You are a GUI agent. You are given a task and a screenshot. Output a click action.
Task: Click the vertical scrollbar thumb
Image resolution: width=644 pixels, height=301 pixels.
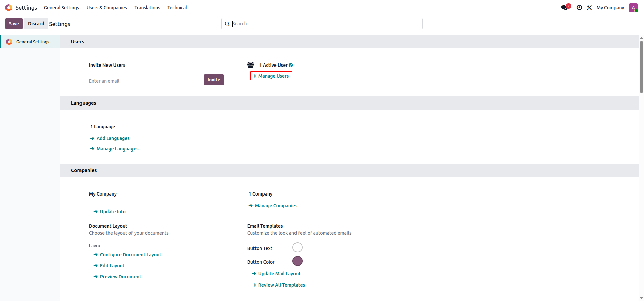point(641,67)
